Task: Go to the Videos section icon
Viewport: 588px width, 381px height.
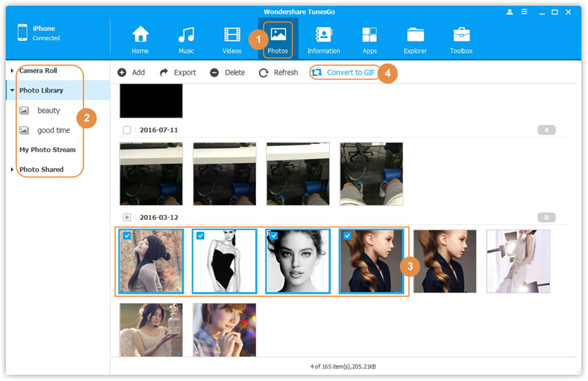Action: click(232, 35)
